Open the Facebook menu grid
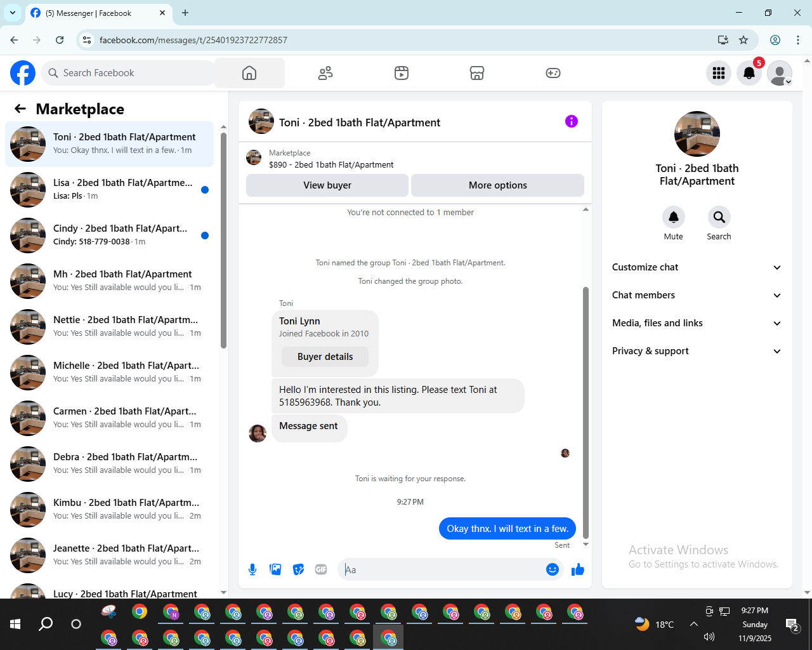The image size is (812, 650). coord(719,73)
